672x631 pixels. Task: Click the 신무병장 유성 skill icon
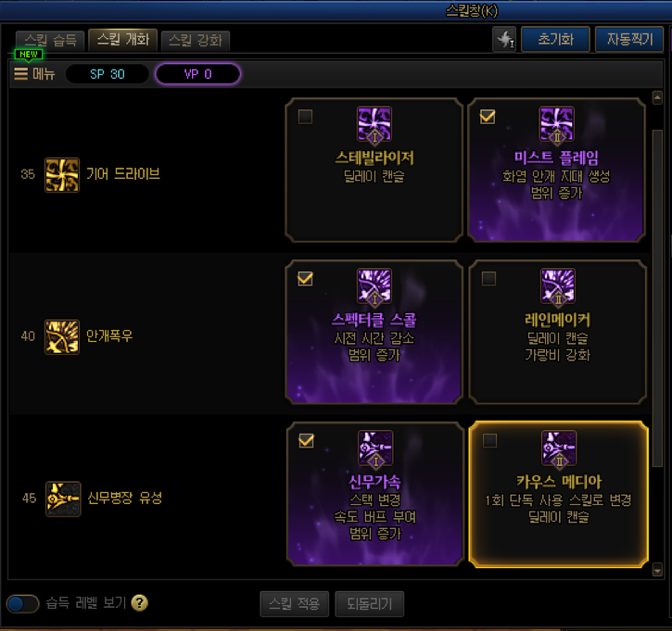click(63, 498)
